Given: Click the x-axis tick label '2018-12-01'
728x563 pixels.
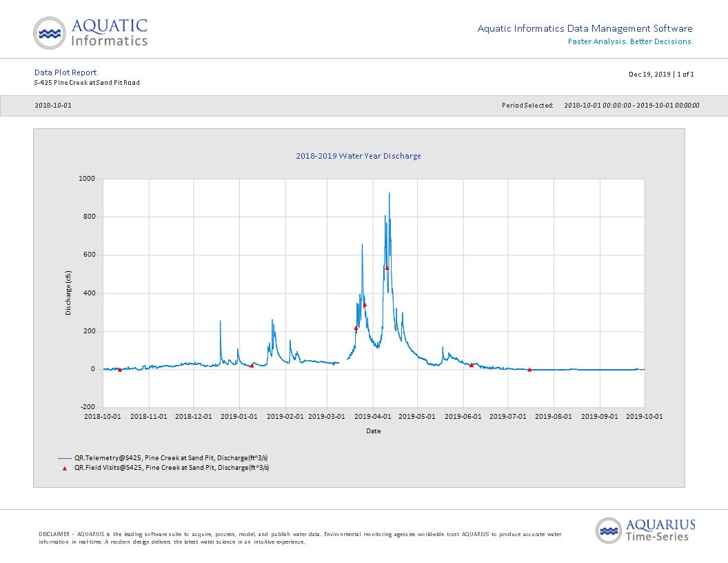Looking at the screenshot, I should coord(194,416).
